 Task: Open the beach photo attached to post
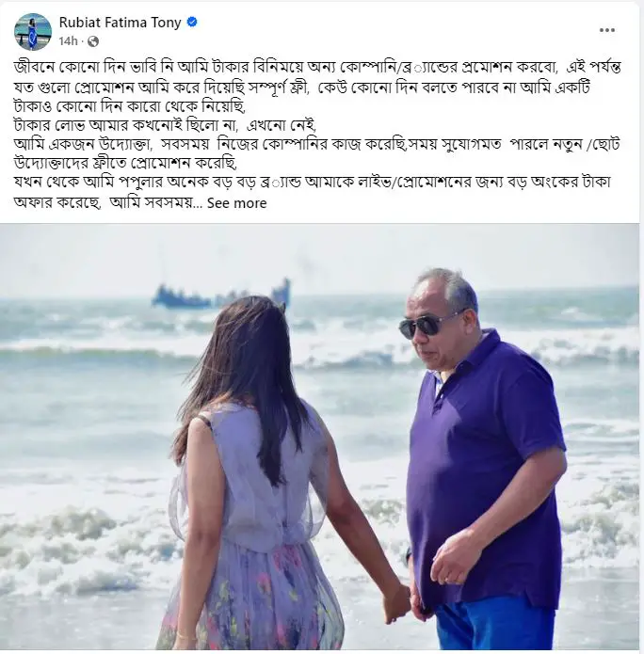[319, 437]
